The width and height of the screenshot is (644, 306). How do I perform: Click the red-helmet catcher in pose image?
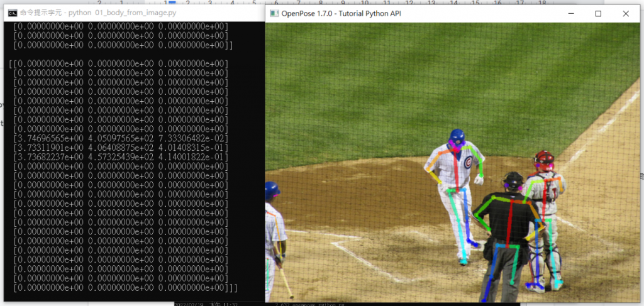tap(544, 222)
